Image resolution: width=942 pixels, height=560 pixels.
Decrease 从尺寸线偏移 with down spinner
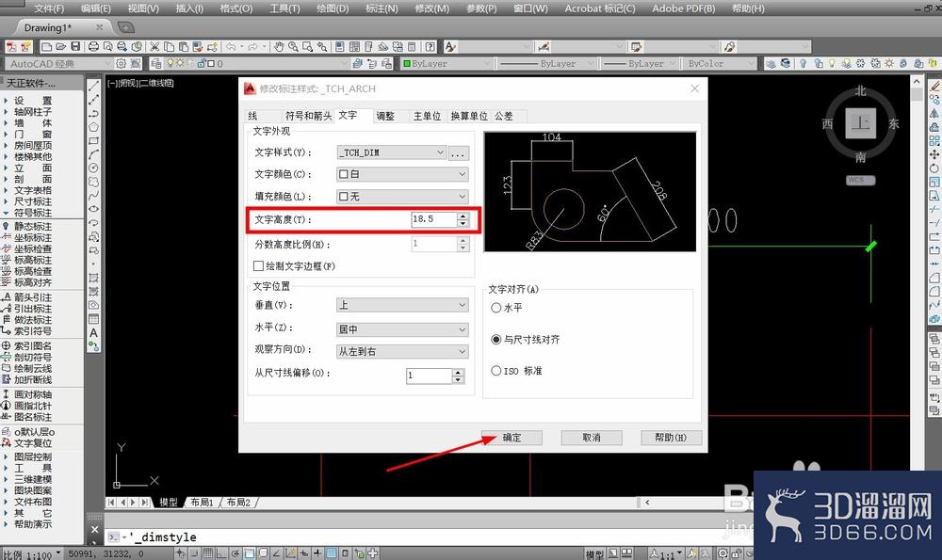(x=458, y=379)
